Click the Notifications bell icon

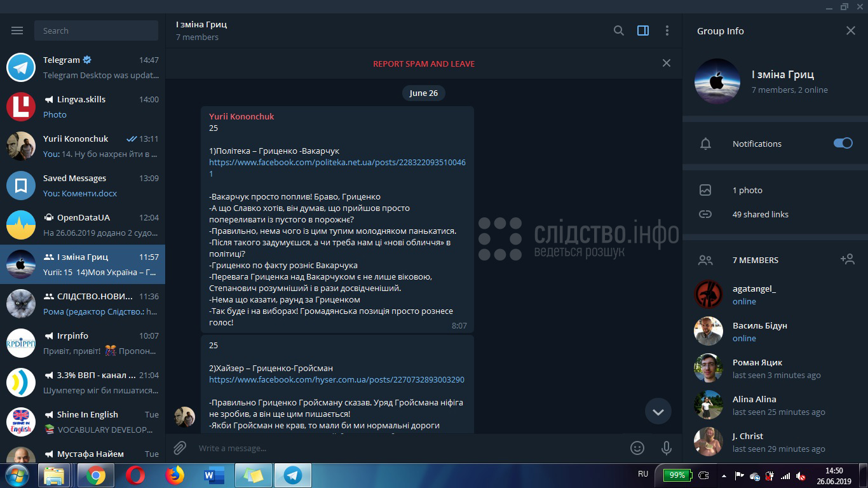[x=705, y=144]
